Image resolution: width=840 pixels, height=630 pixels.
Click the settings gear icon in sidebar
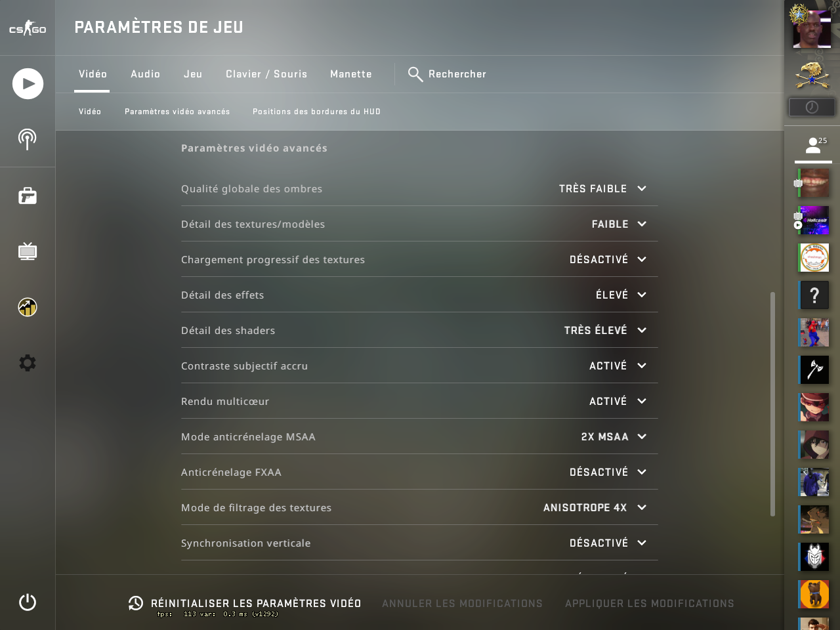[28, 363]
